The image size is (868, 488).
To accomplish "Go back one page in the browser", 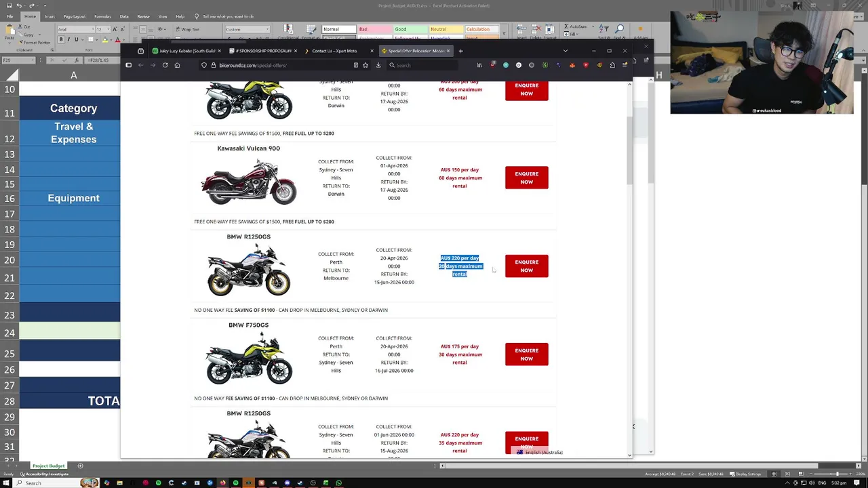I will click(140, 65).
